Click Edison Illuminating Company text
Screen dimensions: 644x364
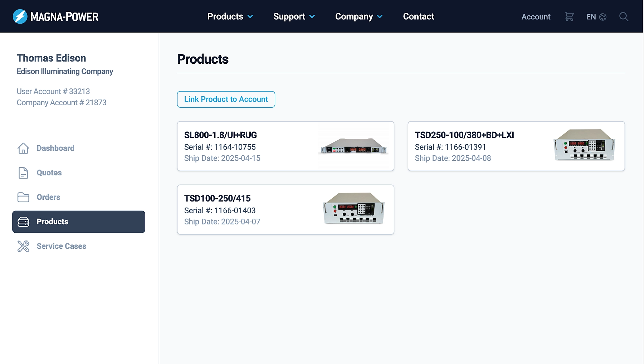click(x=65, y=72)
